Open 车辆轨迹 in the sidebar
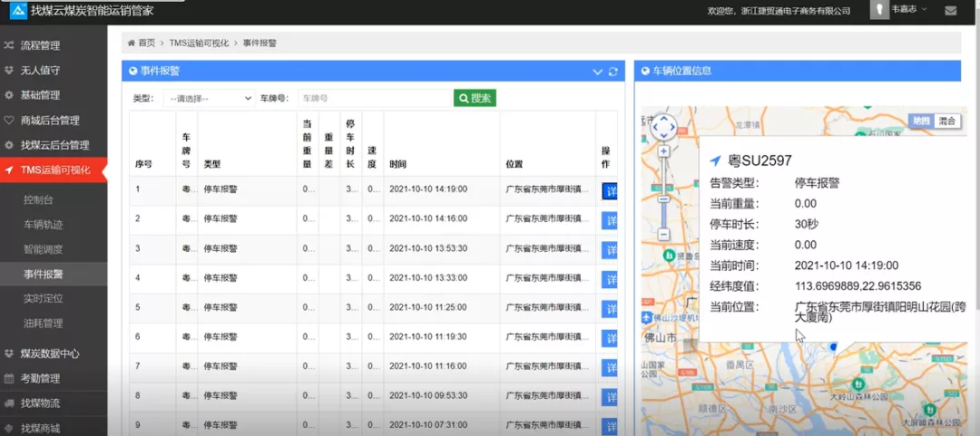Image resolution: width=980 pixels, height=436 pixels. [x=44, y=224]
